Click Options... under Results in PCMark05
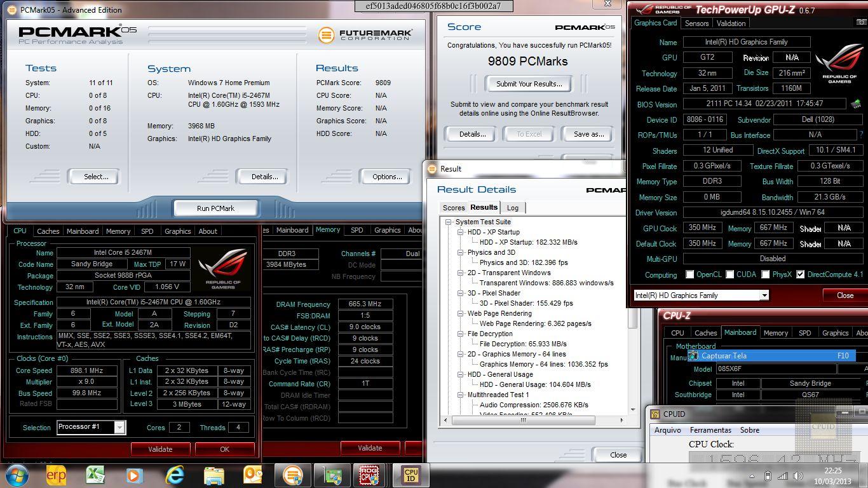Viewport: 868px width, 488px height. (x=387, y=177)
